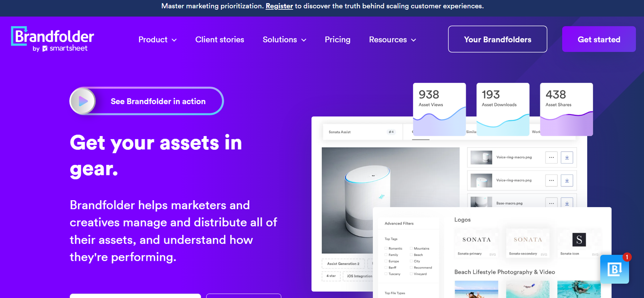Expand the Product dropdown menu

pyautogui.click(x=157, y=39)
